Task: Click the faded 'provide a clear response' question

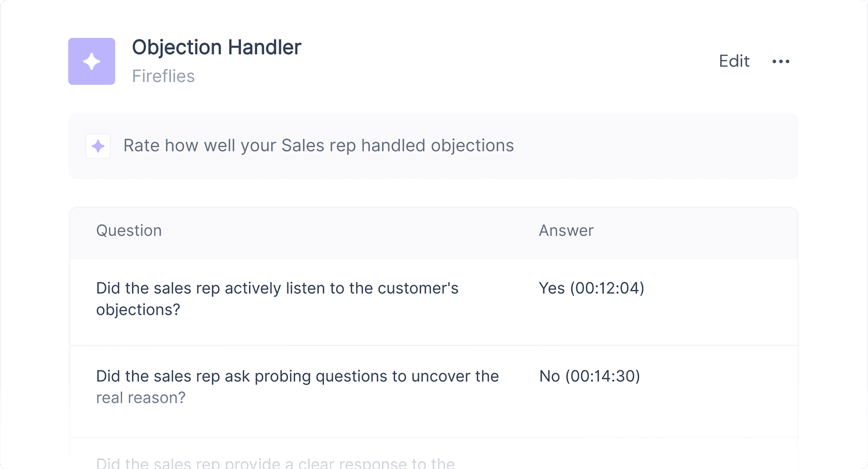Action: 275,462
